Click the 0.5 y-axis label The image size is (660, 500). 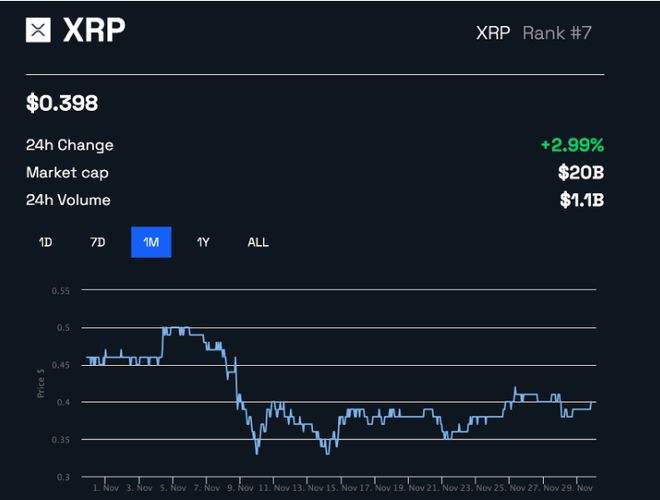pyautogui.click(x=64, y=328)
